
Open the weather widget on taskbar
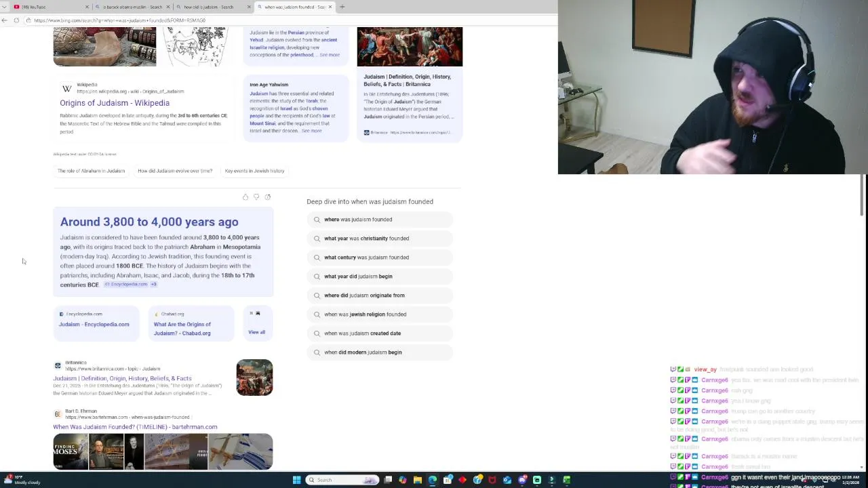click(x=22, y=480)
